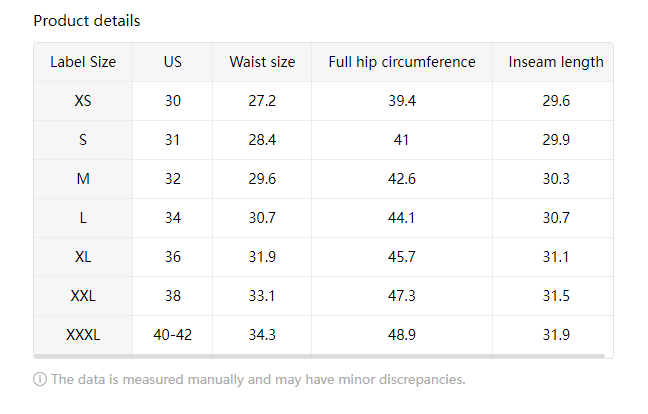Click the Full hip circumference header
648x414 pixels.
click(x=402, y=62)
